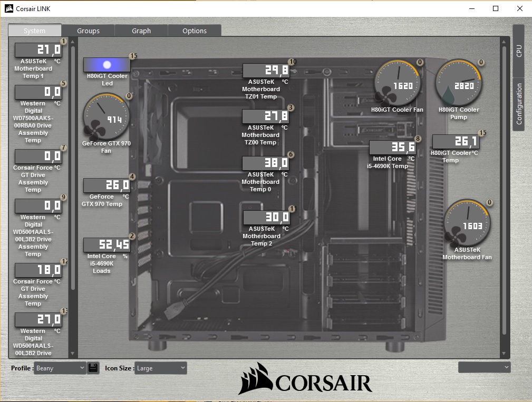Screen dimensions: 532x402
Task: Open the Icon Size dropdown
Action: 160,368
